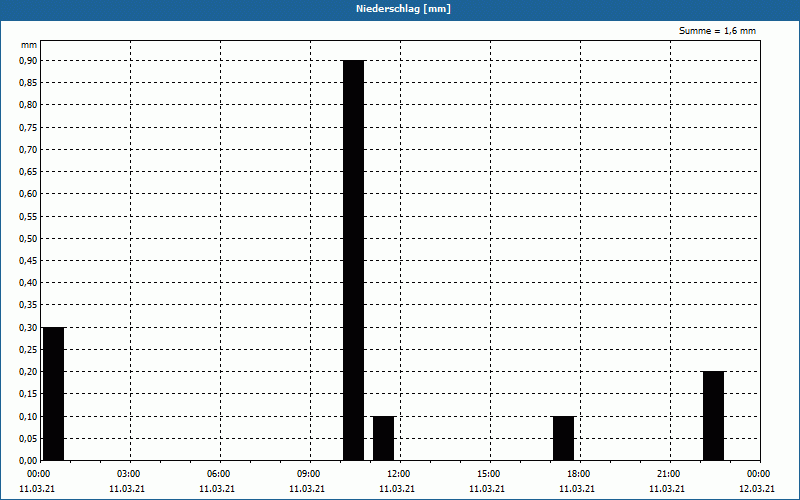Image resolution: width=800 pixels, height=500 pixels.
Task: Click the 0,40 y-axis value
Action: 28,283
